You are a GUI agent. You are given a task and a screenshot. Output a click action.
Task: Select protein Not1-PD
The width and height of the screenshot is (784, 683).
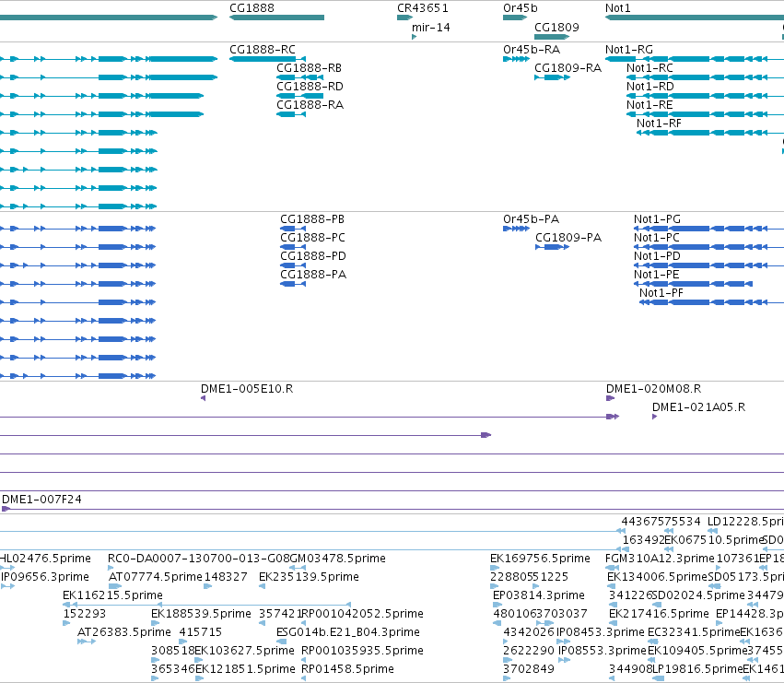(709, 265)
